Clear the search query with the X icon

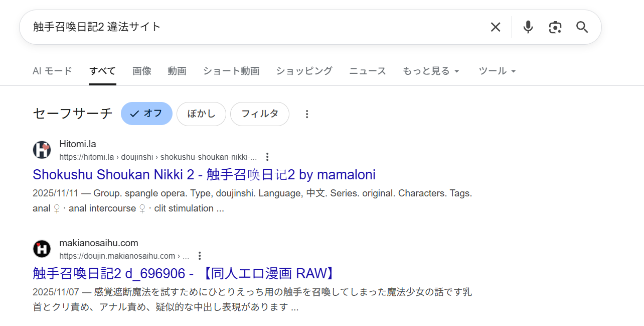496,27
